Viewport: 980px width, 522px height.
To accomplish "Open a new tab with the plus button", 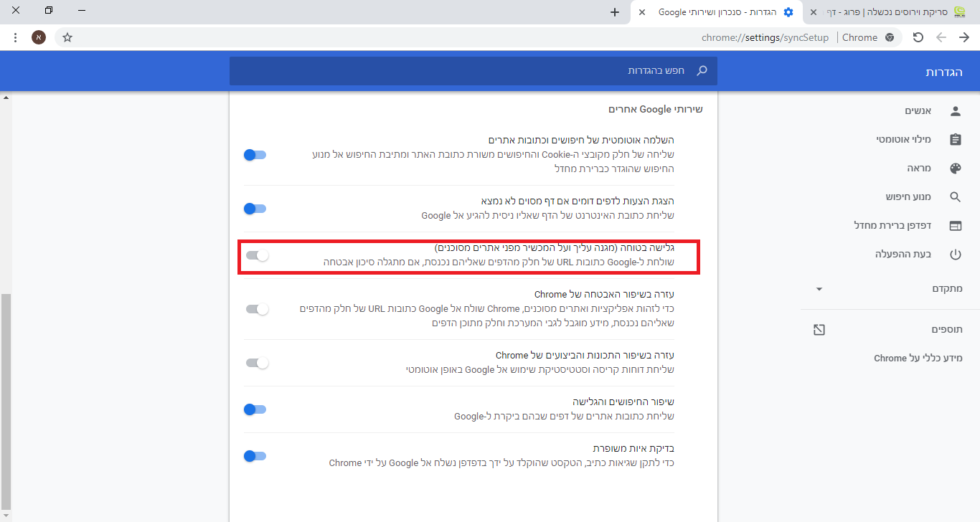I will (615, 12).
